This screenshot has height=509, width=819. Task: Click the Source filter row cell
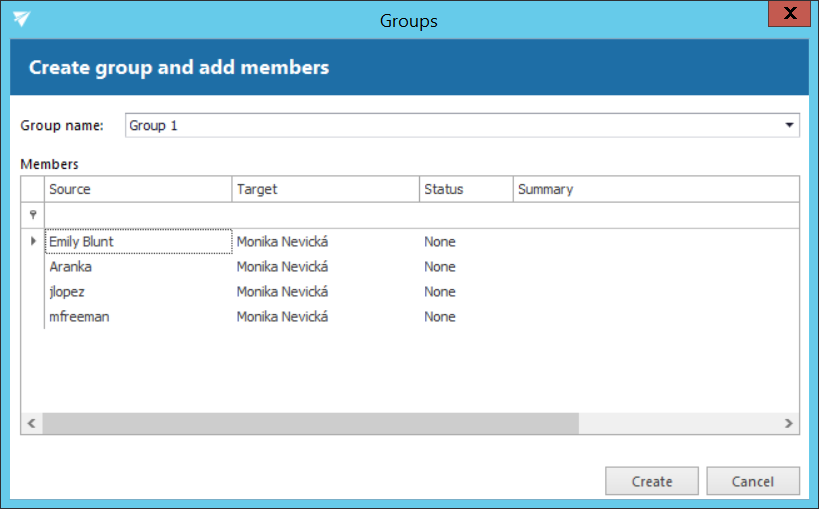click(x=138, y=215)
